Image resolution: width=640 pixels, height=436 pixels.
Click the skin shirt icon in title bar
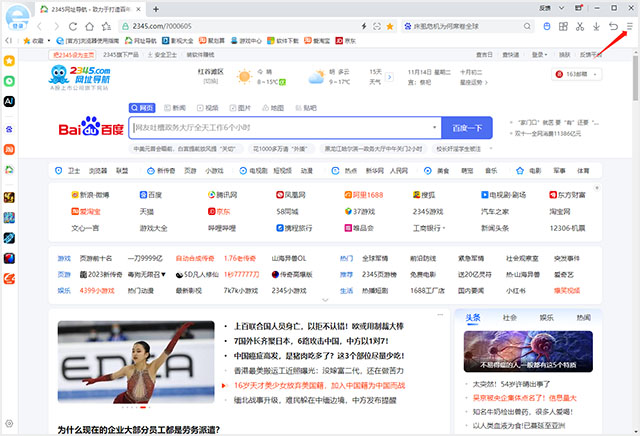coord(579,8)
